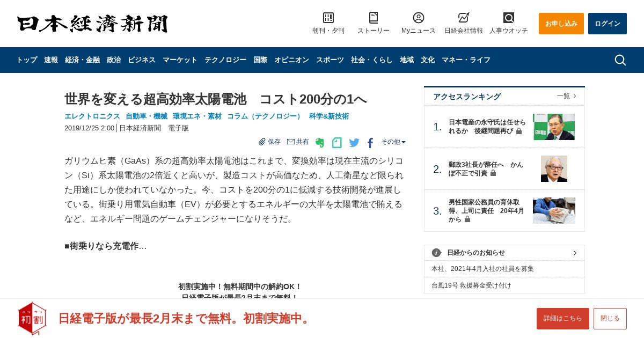Open the 文化 section
The width and height of the screenshot is (644, 338).
pyautogui.click(x=428, y=60)
